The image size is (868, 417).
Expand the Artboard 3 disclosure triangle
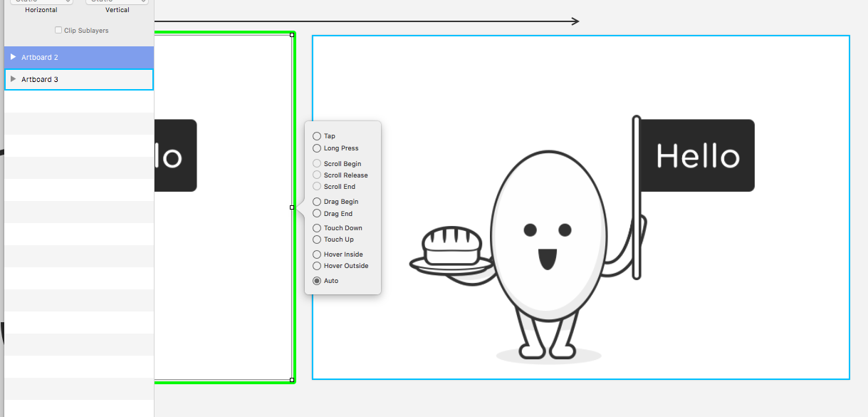(x=13, y=79)
